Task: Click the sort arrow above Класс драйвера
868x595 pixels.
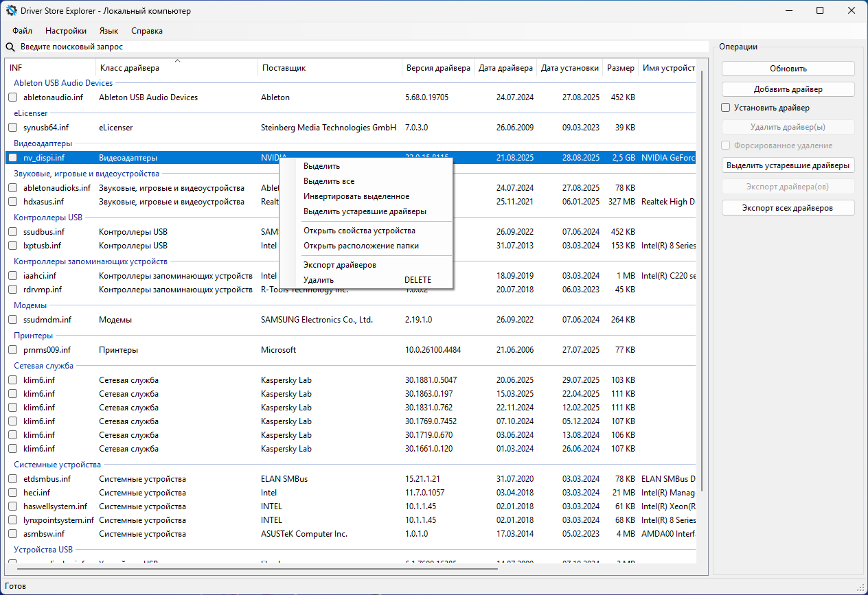Action: [177, 62]
